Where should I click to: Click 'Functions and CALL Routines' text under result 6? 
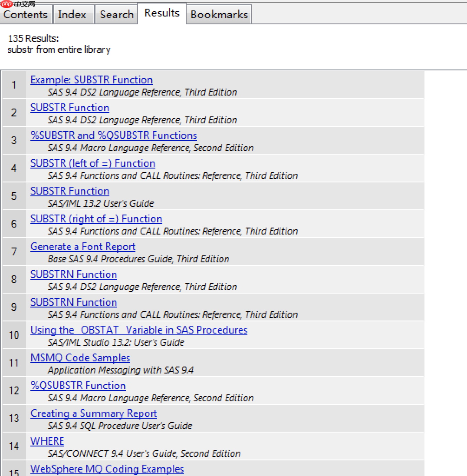tap(173, 231)
